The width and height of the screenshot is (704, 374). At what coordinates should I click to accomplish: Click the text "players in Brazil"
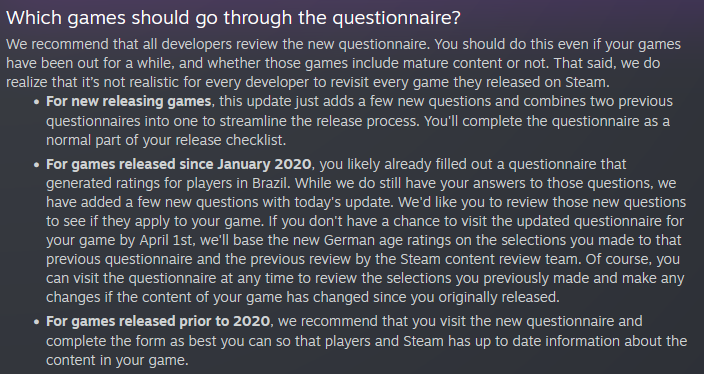[237, 183]
